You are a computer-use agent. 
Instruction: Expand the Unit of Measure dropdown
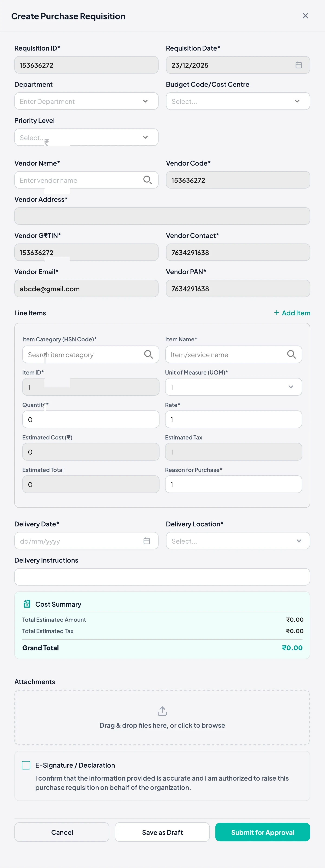[233, 387]
